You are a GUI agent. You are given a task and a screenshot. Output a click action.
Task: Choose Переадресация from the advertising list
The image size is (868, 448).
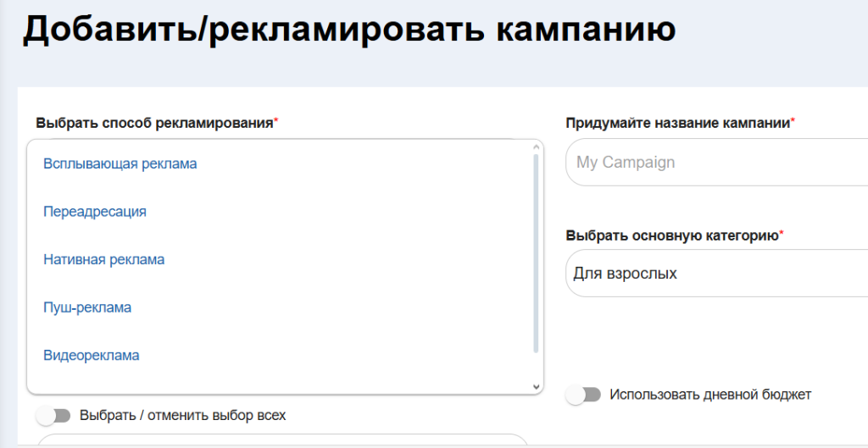pos(94,212)
